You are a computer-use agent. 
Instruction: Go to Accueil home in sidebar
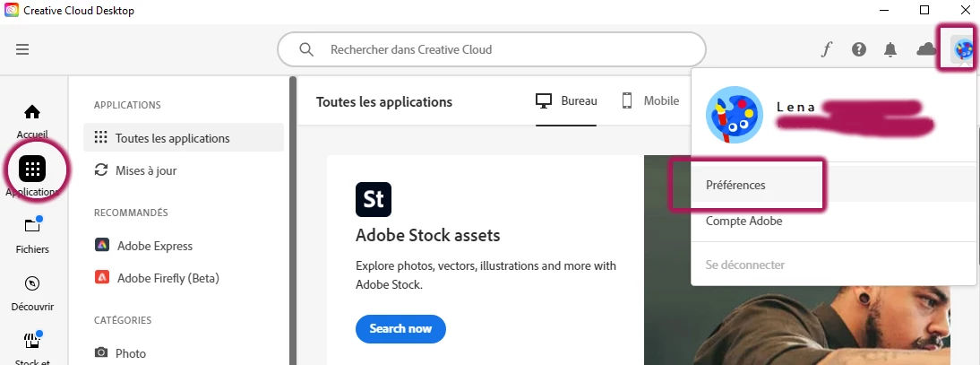click(x=32, y=119)
